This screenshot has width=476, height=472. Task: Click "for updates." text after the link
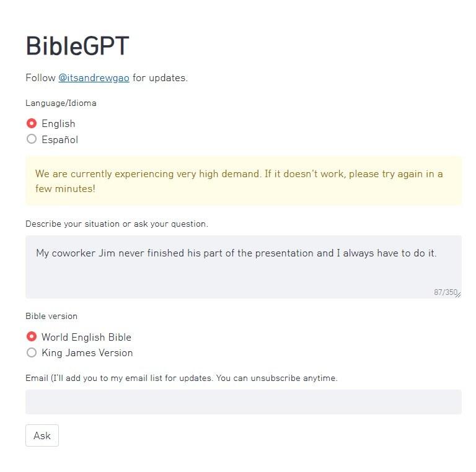160,78
